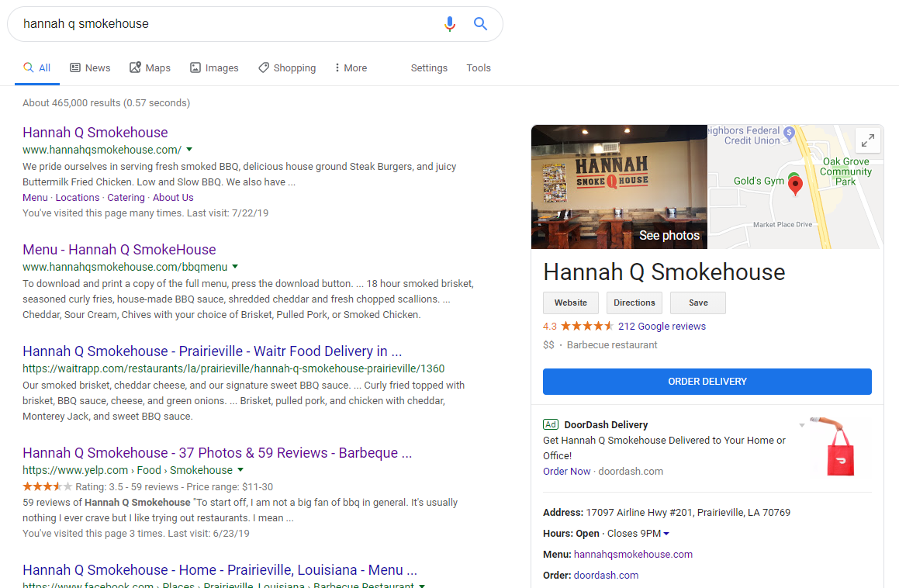Click the DoorDash Delivery ad title
Viewport: 899px width, 588px height.
point(606,424)
